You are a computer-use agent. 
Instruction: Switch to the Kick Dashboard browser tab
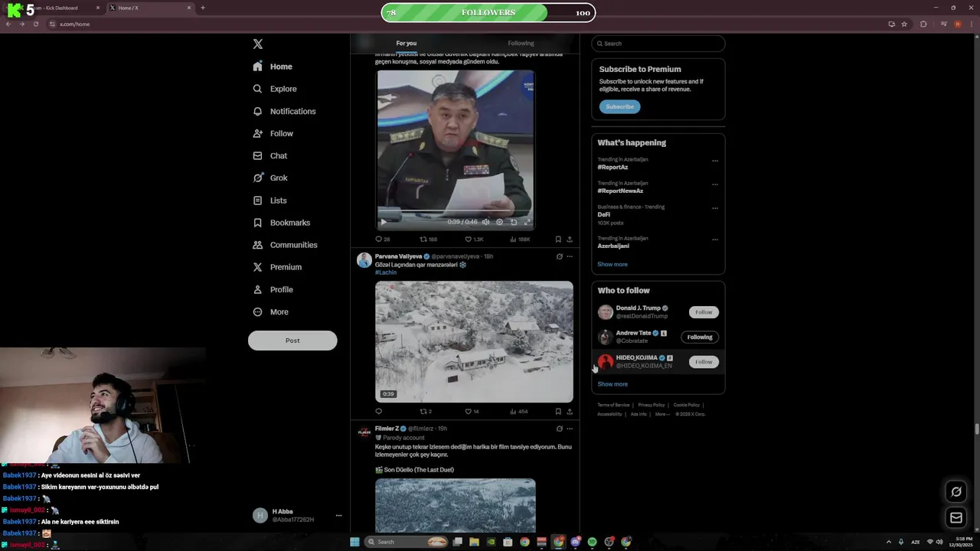(56, 8)
